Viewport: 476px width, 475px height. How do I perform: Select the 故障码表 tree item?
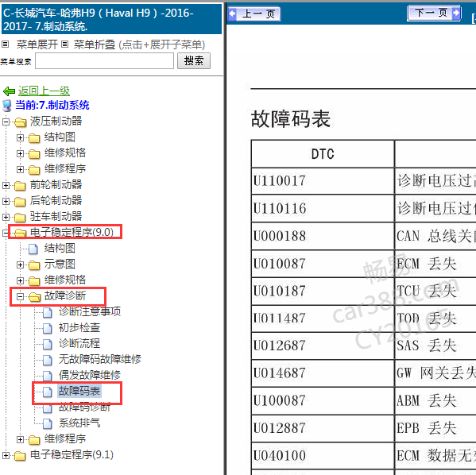pyautogui.click(x=79, y=391)
